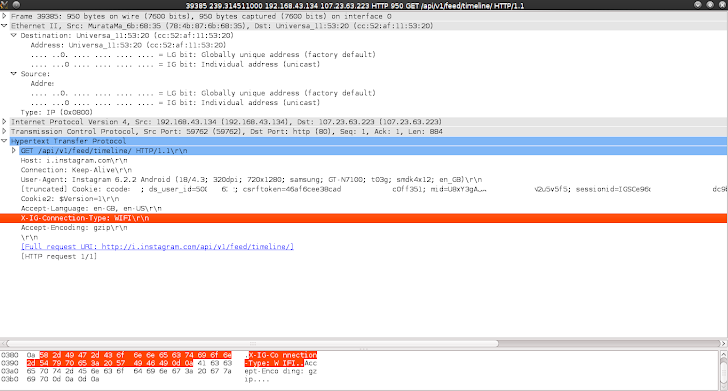Select the Source: label row
Image resolution: width=728 pixels, height=391 pixels.
click(35, 74)
